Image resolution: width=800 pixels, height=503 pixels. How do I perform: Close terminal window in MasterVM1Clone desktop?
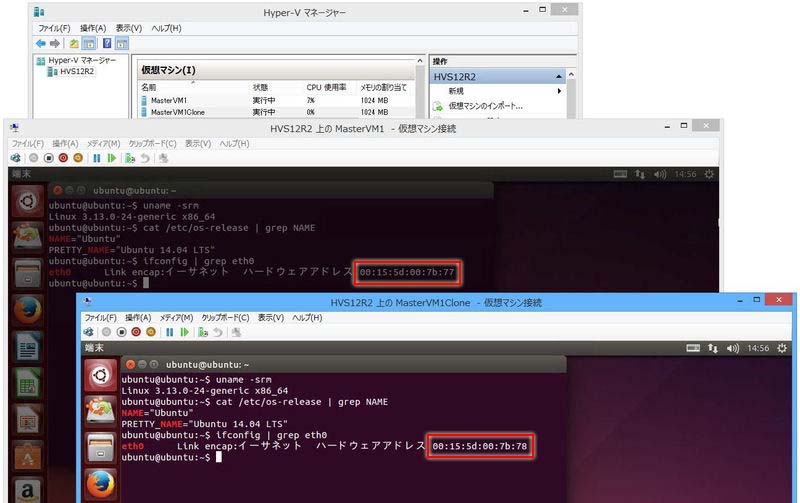pos(130,364)
